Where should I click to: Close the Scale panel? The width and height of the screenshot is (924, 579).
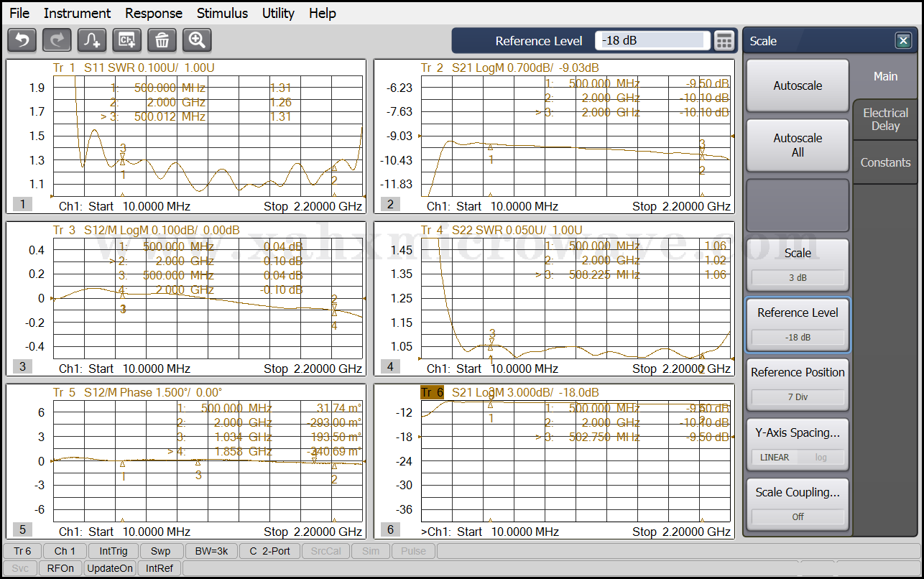pos(903,41)
